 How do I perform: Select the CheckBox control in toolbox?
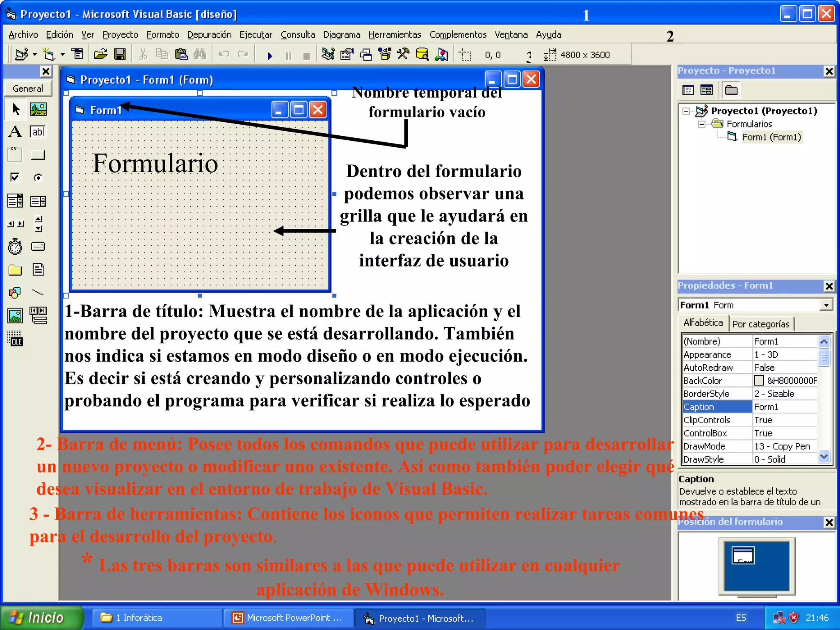(x=15, y=177)
